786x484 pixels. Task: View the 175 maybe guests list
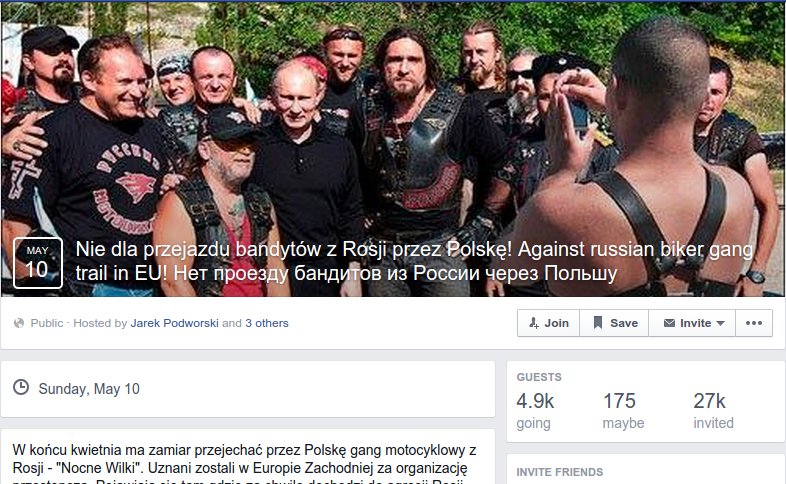(623, 411)
